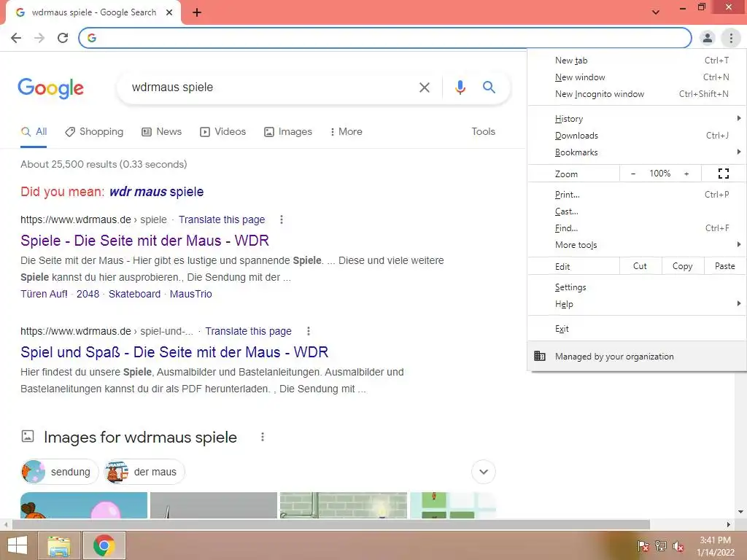
Task: Close the Chrome three-dot menu button
Action: [x=731, y=38]
